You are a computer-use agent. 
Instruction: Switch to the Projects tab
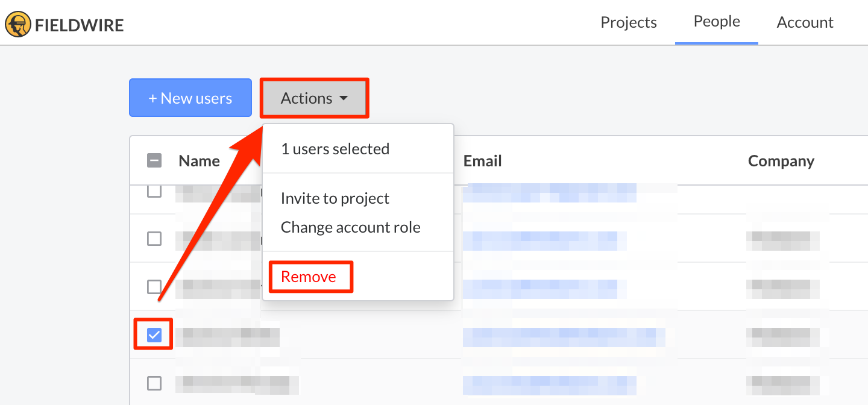click(628, 22)
